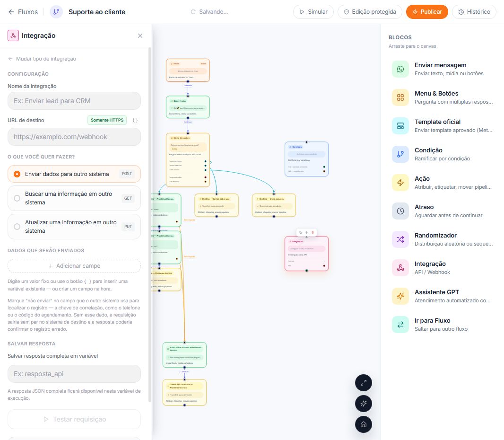Screen dimensions: 504x440
Task: Click the Assistente GPT block label
Action: pos(437,292)
